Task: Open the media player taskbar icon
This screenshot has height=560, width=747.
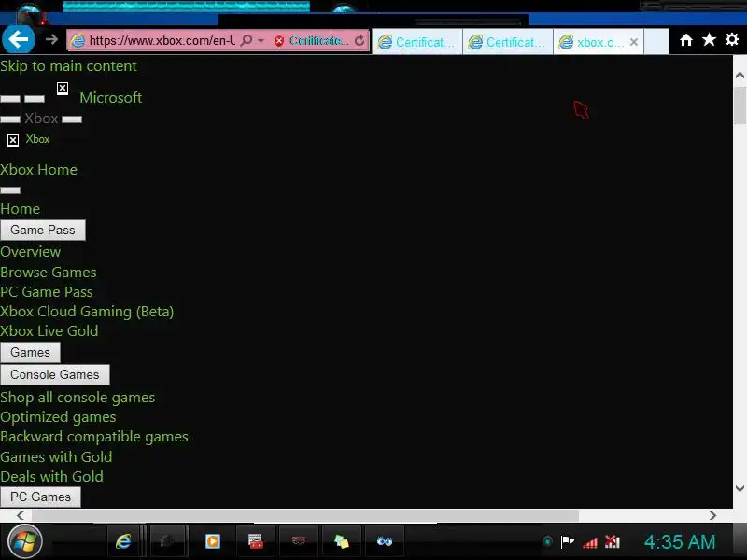Action: (x=213, y=541)
